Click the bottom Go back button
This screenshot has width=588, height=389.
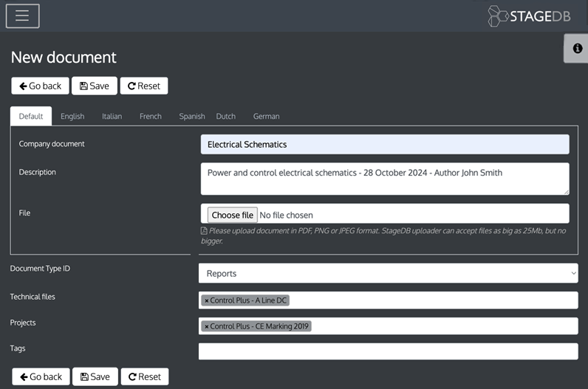[x=41, y=376]
